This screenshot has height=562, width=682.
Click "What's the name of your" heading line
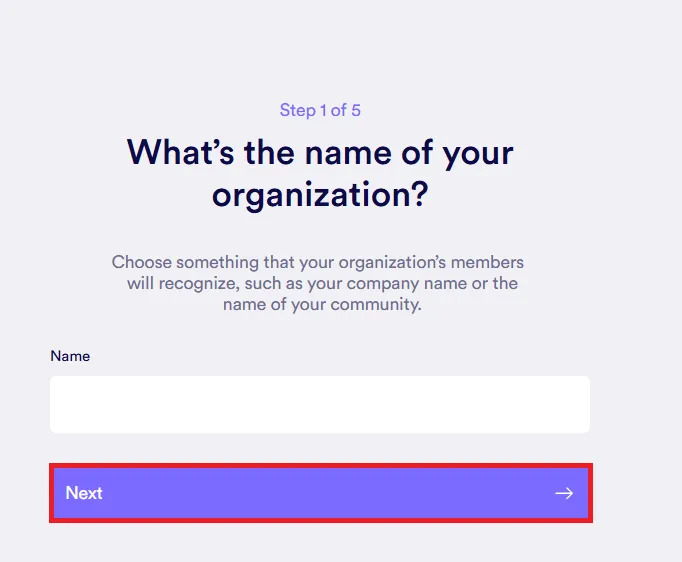click(320, 153)
